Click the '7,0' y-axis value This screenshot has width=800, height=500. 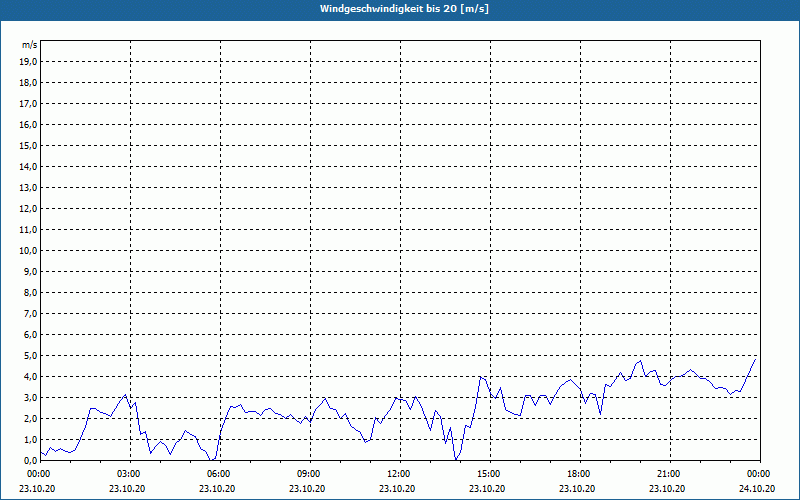[x=30, y=314]
